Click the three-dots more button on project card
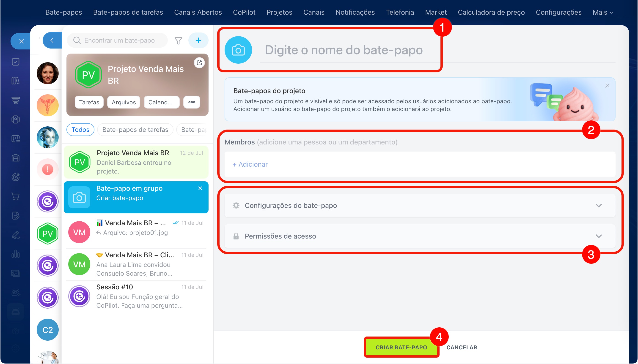Image resolution: width=638 pixels, height=364 pixels. click(192, 102)
